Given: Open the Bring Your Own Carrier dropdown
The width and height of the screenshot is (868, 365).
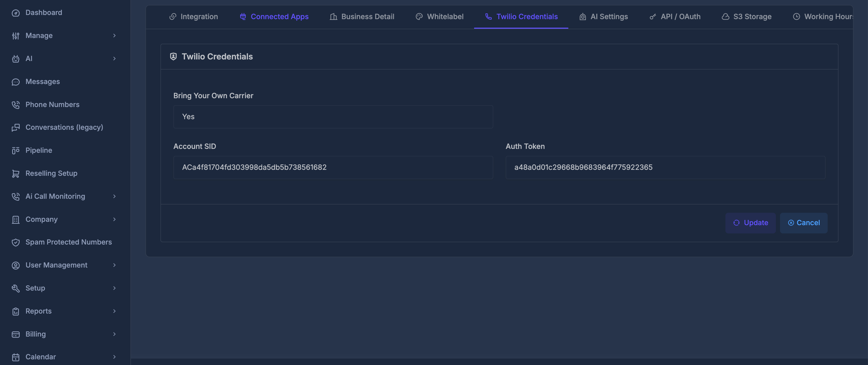Looking at the screenshot, I should coord(333,117).
